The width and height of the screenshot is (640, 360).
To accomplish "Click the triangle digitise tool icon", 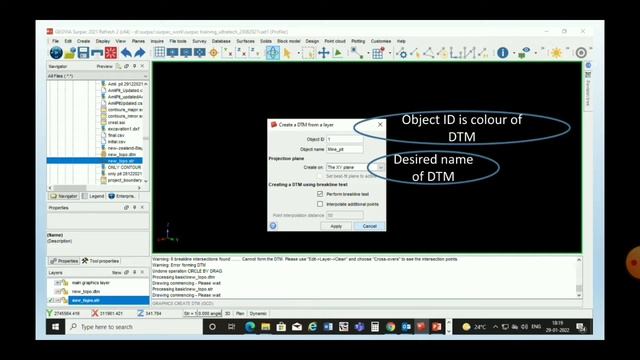I will tap(429, 53).
